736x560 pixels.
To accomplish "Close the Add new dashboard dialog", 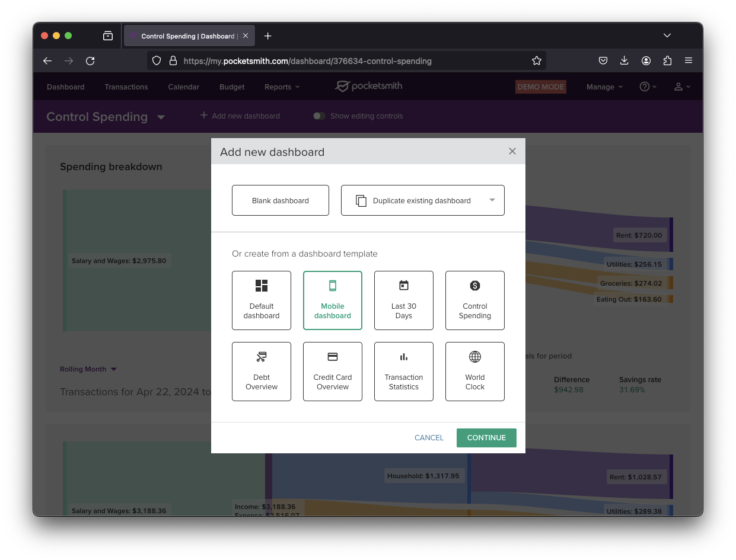I will click(512, 151).
